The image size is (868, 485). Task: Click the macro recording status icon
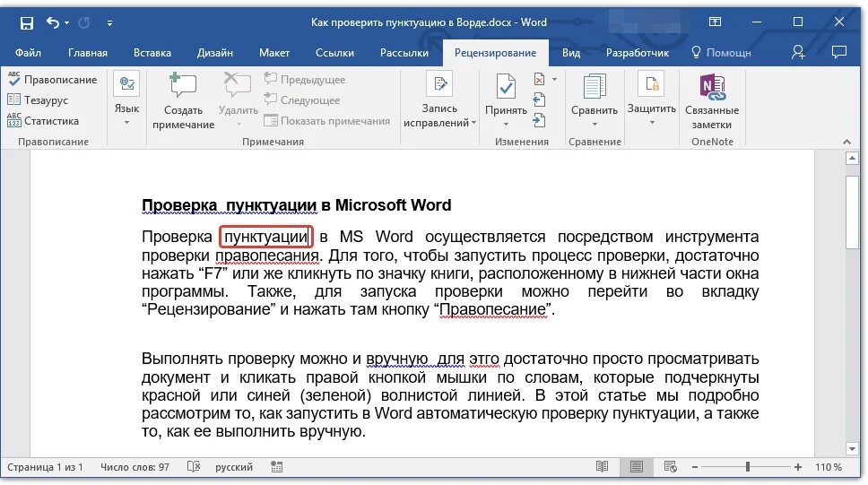tap(277, 467)
